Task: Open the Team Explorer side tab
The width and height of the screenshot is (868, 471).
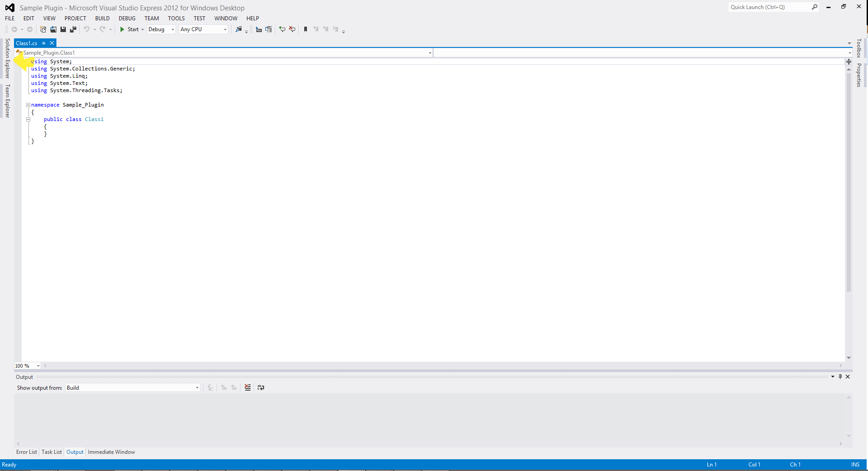Action: [x=7, y=101]
